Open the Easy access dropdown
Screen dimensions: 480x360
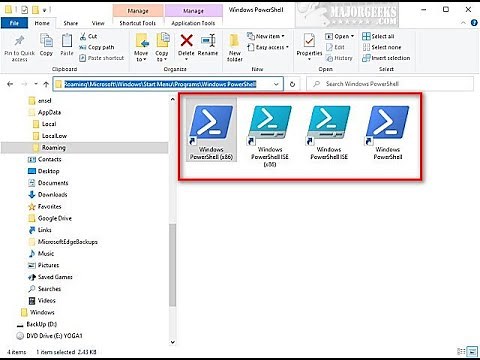(x=268, y=47)
